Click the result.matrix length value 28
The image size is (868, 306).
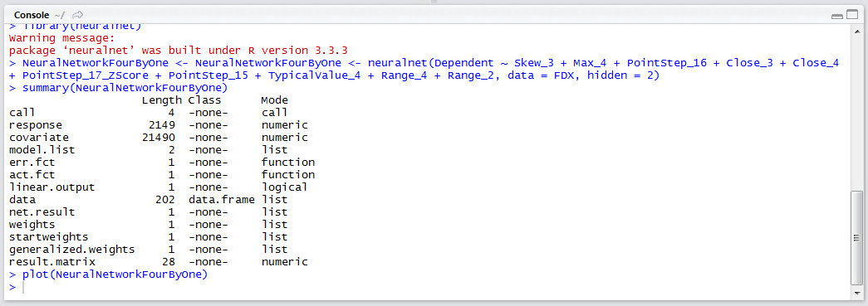[x=169, y=262]
